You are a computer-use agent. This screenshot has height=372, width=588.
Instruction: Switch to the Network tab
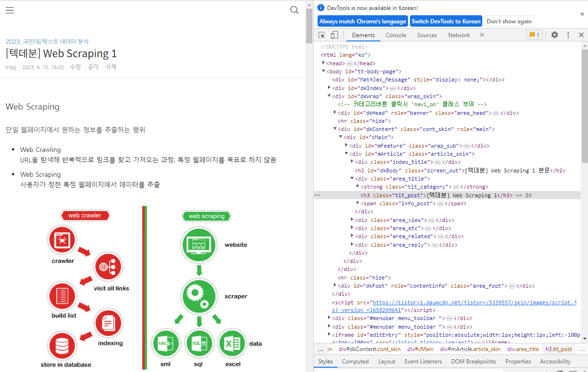coord(459,35)
